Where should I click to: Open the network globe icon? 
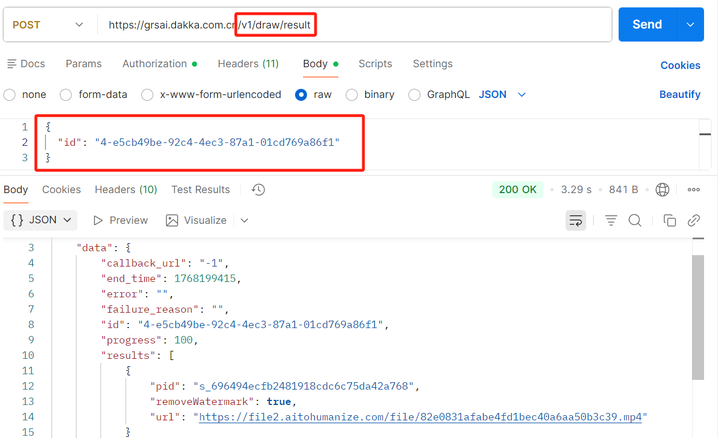pos(662,190)
